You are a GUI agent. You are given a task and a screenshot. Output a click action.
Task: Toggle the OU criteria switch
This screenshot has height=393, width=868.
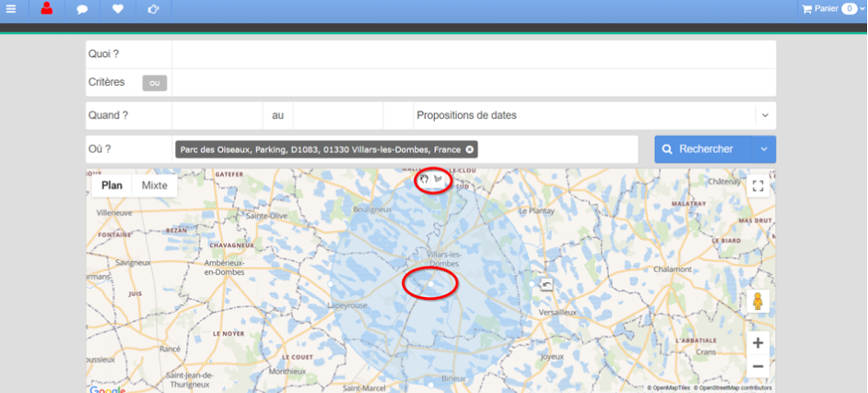[x=155, y=83]
